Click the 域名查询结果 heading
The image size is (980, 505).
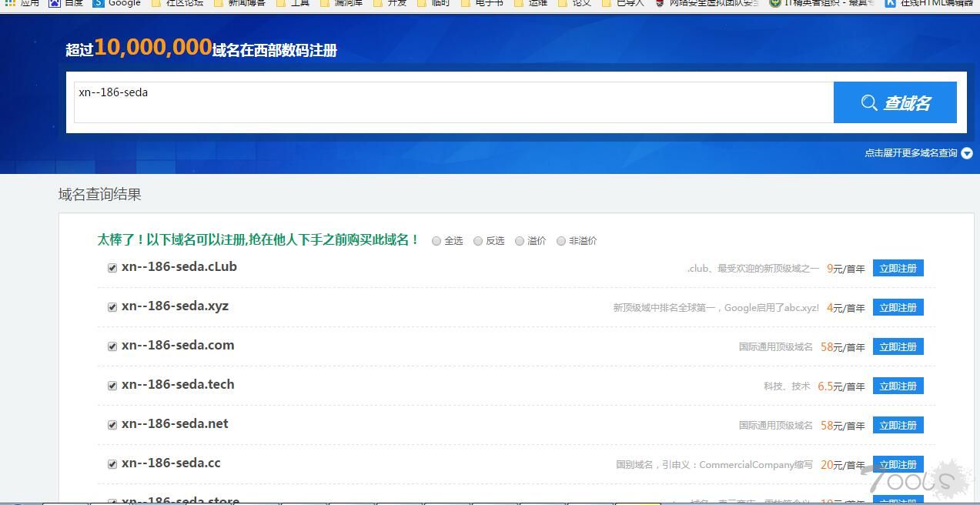tap(100, 195)
